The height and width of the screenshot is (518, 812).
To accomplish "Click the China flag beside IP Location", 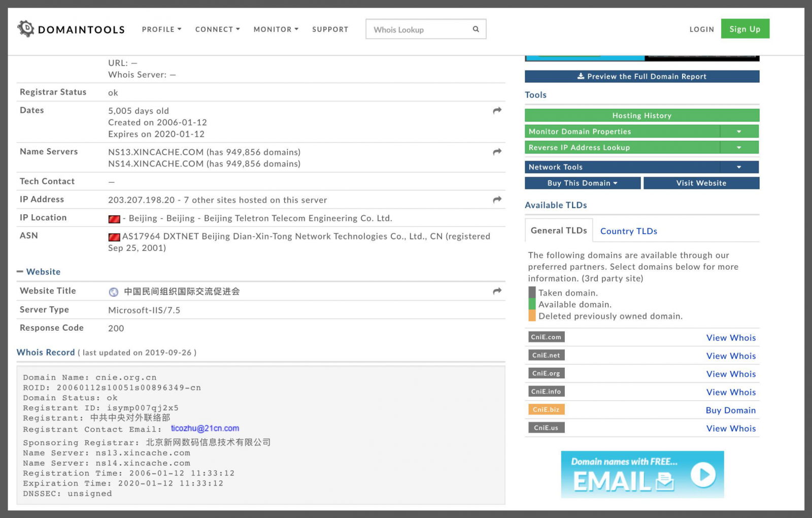I will [114, 219].
